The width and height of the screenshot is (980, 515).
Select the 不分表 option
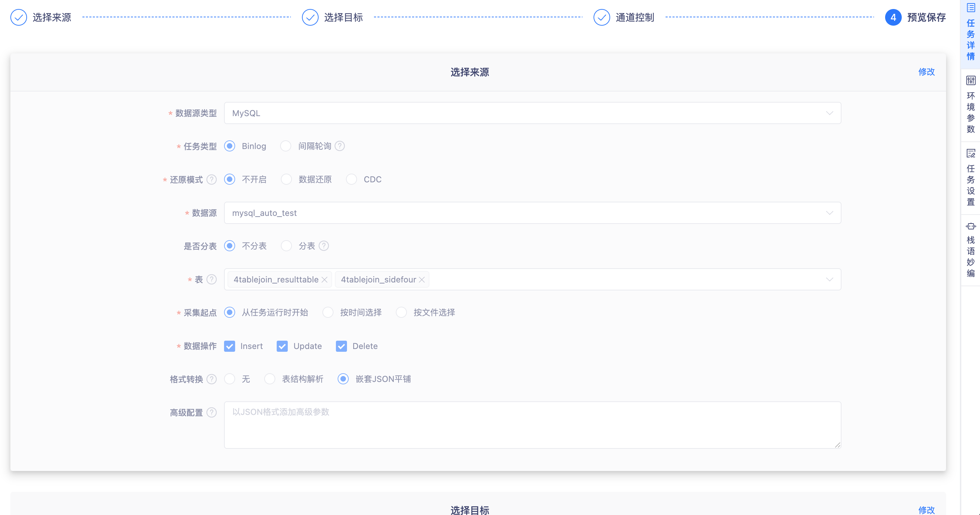pyautogui.click(x=229, y=246)
